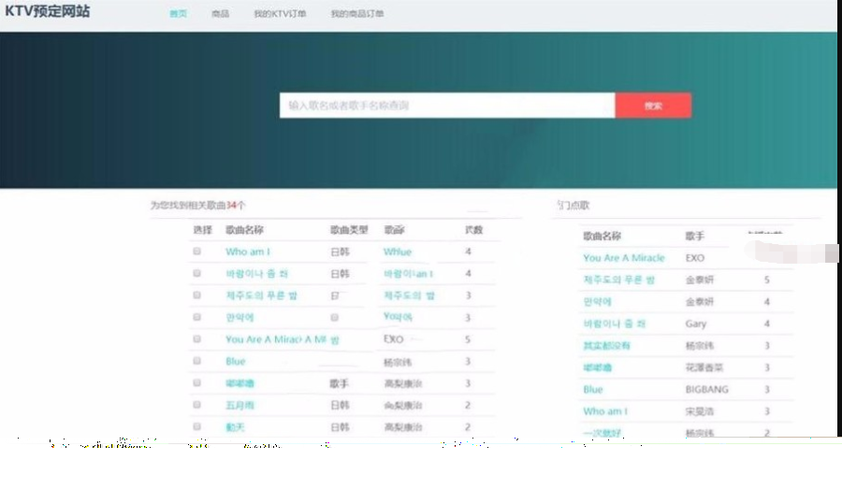
Task: Focus the song or singer search box
Action: click(x=447, y=106)
